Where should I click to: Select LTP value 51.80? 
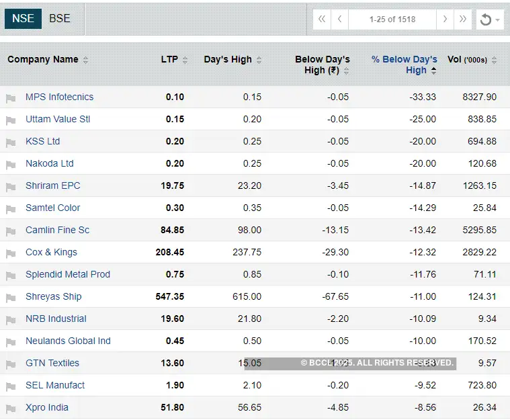click(173, 407)
